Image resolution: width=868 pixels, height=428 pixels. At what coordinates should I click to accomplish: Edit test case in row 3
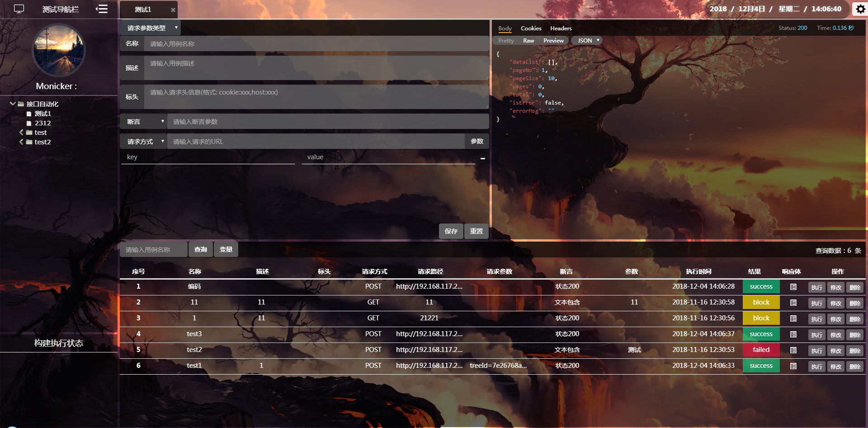click(x=836, y=319)
